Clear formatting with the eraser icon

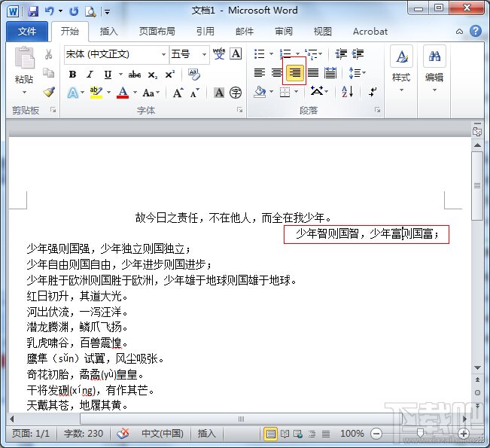pyautogui.click(x=194, y=75)
